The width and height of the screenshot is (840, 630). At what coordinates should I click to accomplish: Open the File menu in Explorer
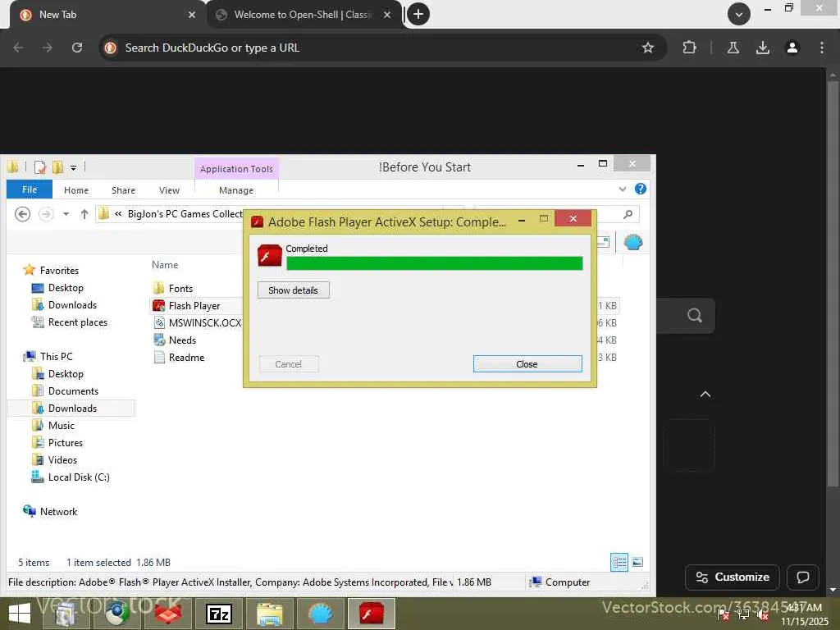tap(30, 189)
